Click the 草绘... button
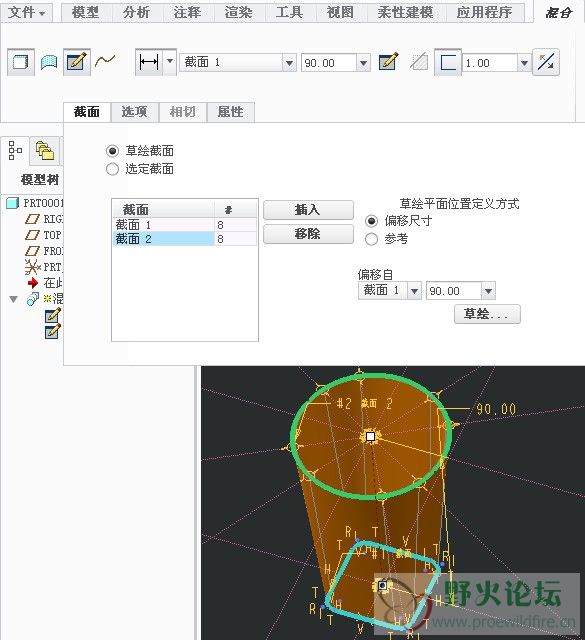 tap(487, 314)
